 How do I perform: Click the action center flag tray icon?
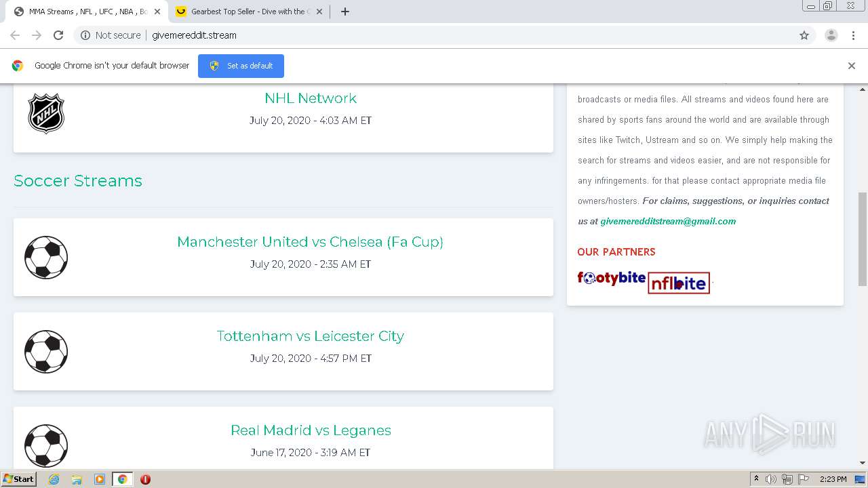click(x=804, y=479)
